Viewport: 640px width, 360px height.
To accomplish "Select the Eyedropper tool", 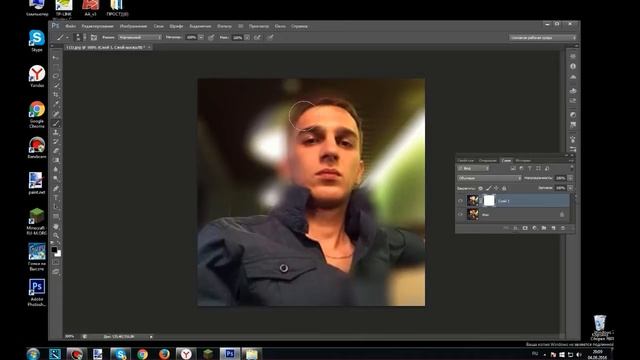I will tap(56, 104).
